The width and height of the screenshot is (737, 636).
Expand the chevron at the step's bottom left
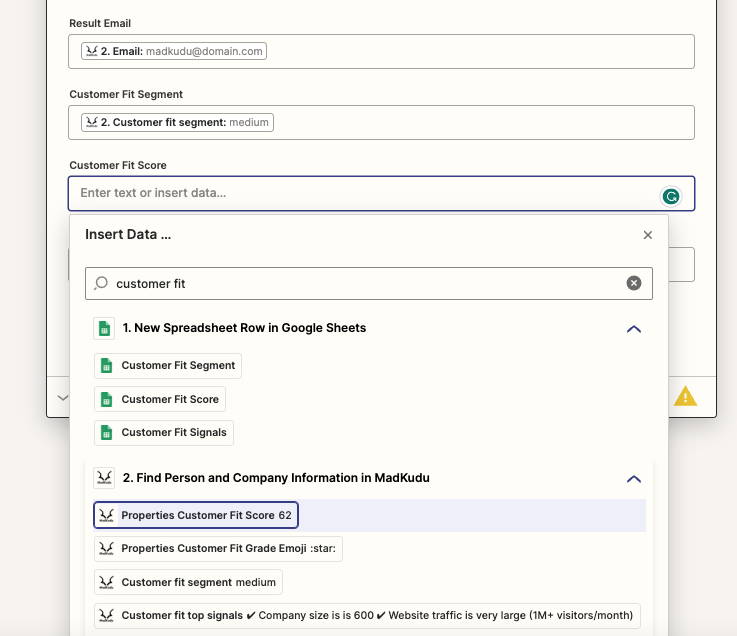[x=63, y=398]
